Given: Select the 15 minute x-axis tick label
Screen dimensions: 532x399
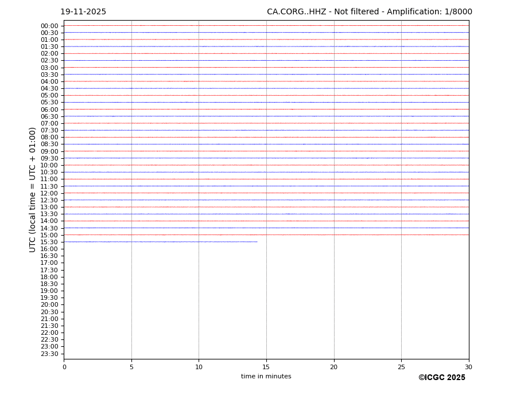Looking at the screenshot, I should pos(266,367).
